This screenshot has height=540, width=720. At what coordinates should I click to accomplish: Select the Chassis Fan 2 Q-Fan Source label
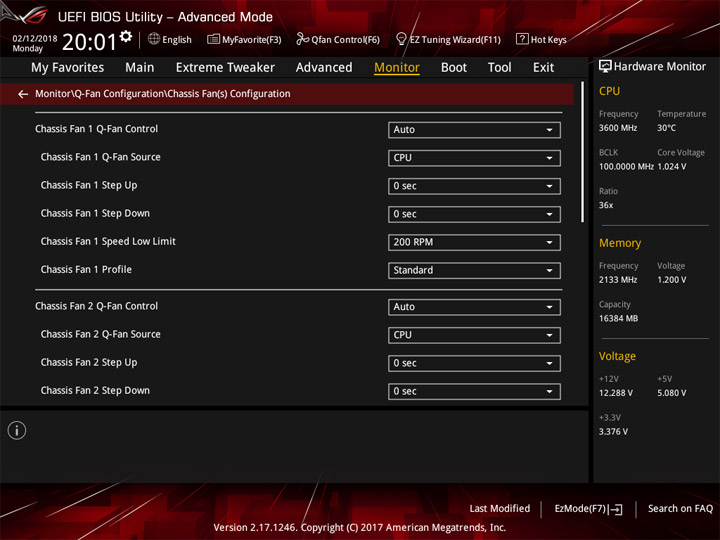101,334
